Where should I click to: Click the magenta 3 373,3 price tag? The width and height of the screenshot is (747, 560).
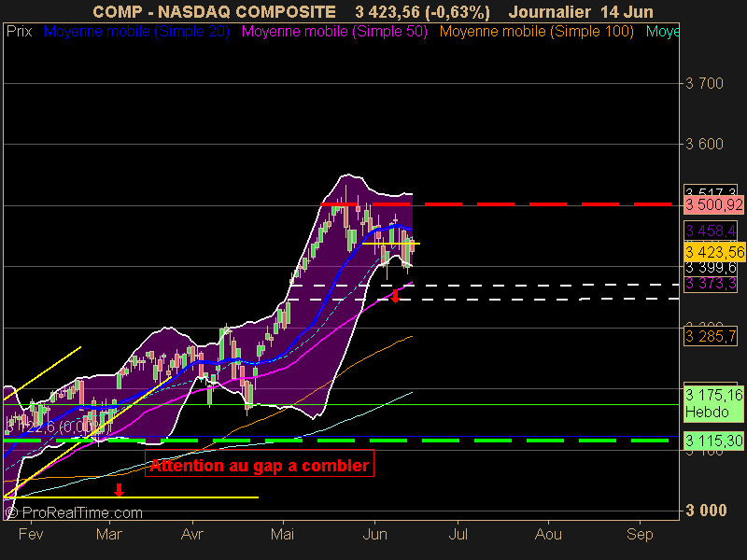711,284
